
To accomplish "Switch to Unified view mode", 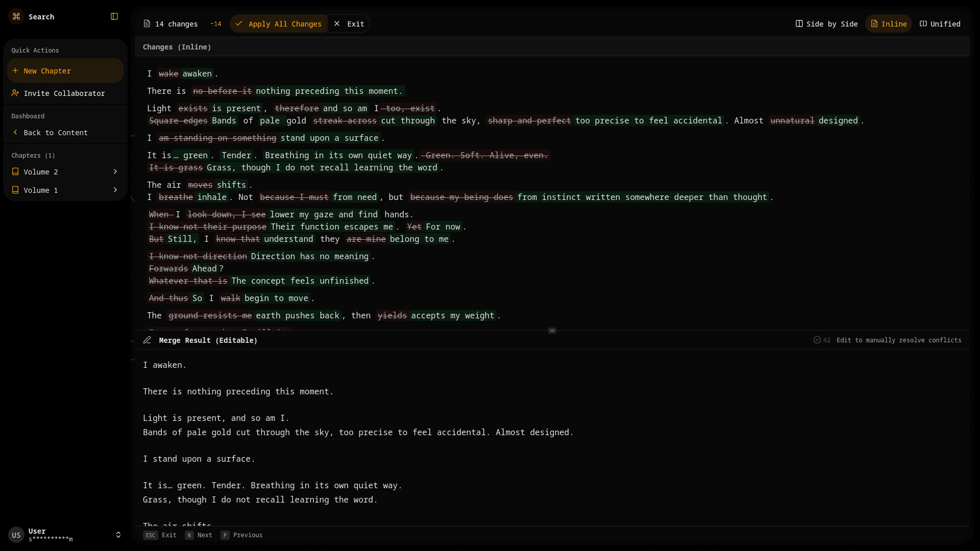I will (x=940, y=23).
